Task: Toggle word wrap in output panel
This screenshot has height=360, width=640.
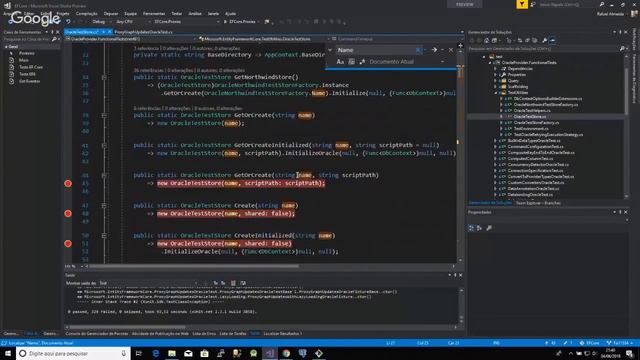Action: point(243,283)
